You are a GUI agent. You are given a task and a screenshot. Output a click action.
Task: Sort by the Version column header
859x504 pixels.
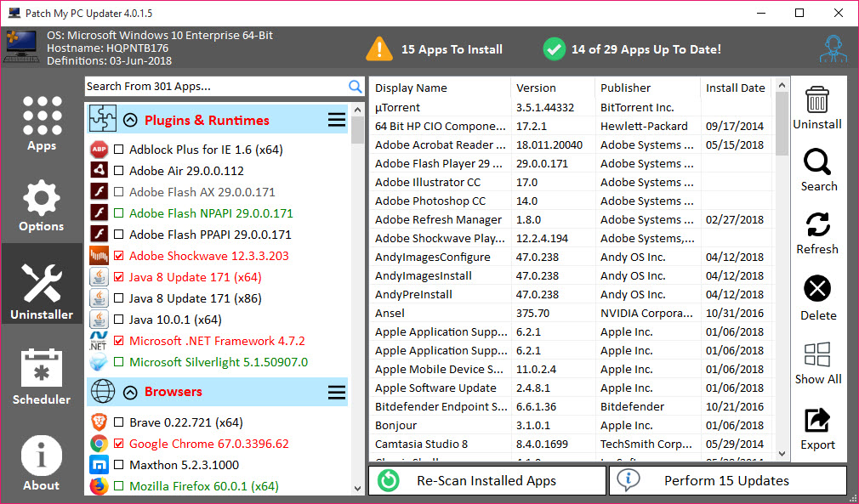[553, 88]
